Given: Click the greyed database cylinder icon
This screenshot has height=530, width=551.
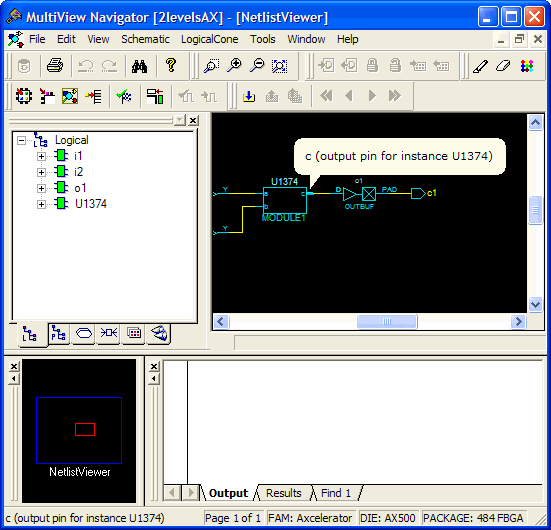Looking at the screenshot, I should pos(24,66).
